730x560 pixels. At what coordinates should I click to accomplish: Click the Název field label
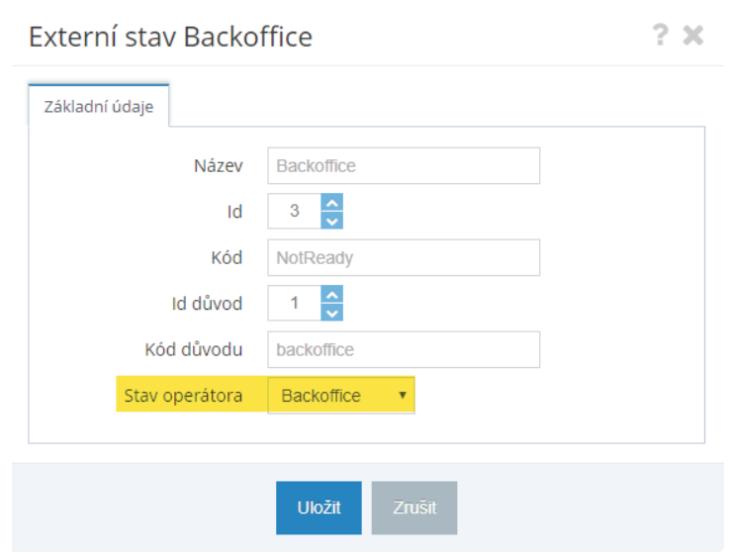click(x=218, y=166)
